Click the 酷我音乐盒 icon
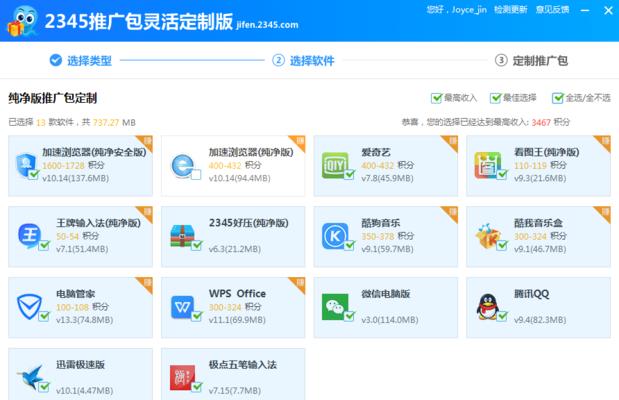This screenshot has width=619, height=400. click(488, 236)
